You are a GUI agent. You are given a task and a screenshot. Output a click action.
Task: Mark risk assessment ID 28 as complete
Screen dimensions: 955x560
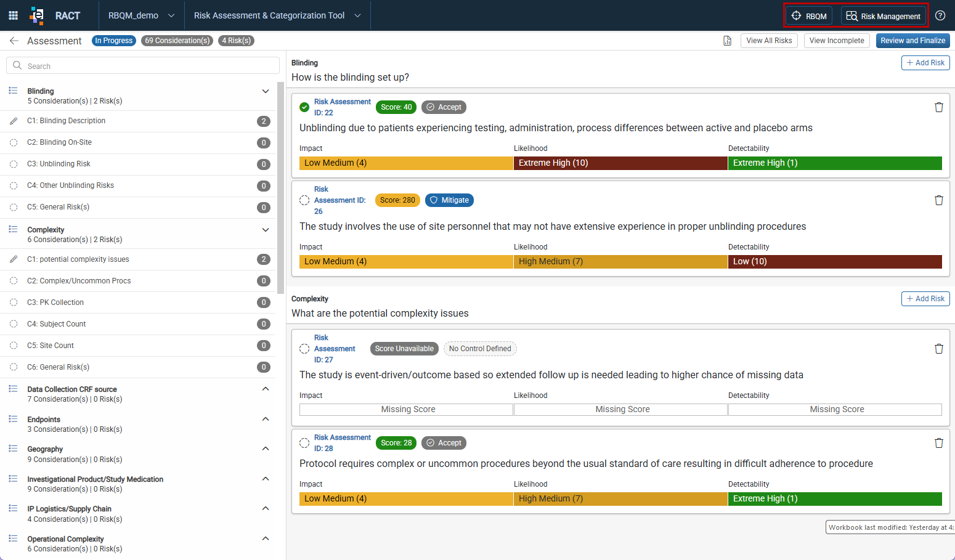point(304,443)
